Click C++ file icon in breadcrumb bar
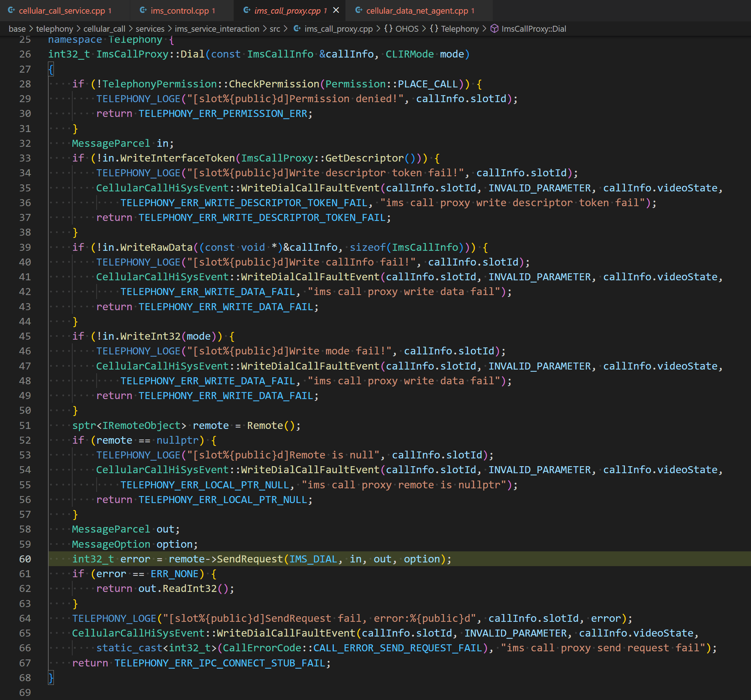The height and width of the screenshot is (700, 751). pyautogui.click(x=297, y=29)
